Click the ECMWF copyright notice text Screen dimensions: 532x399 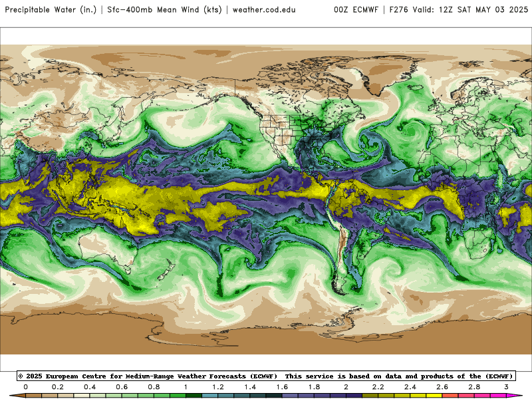[148, 376]
